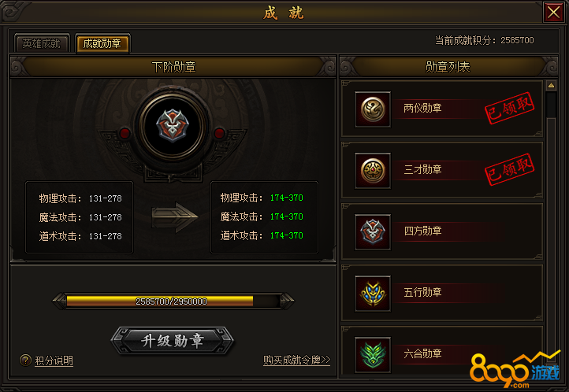The height and width of the screenshot is (392, 569).
Task: Select the 五行勋章 list row label
Action: [422, 292]
